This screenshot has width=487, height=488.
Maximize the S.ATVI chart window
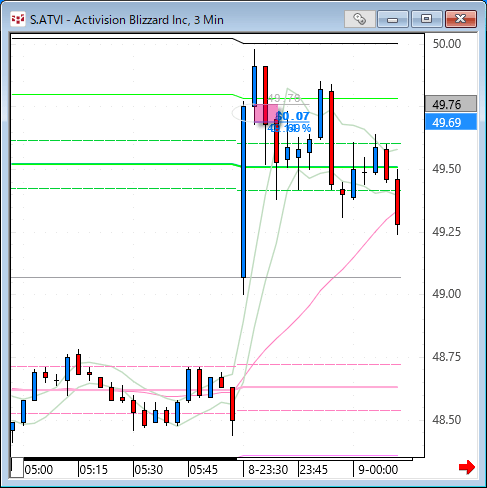tap(426, 19)
